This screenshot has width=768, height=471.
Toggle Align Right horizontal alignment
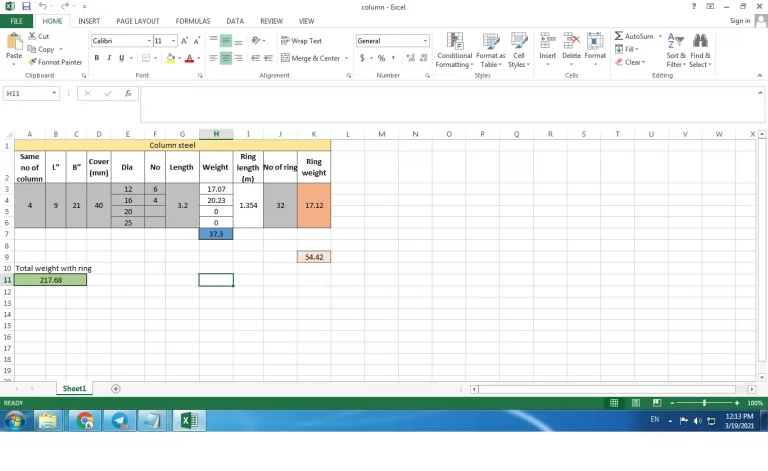click(x=239, y=58)
